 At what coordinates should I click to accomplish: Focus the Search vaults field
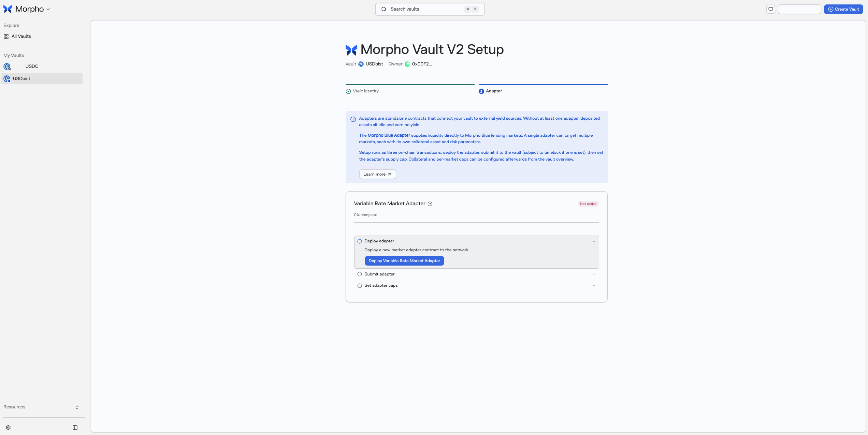click(x=430, y=9)
